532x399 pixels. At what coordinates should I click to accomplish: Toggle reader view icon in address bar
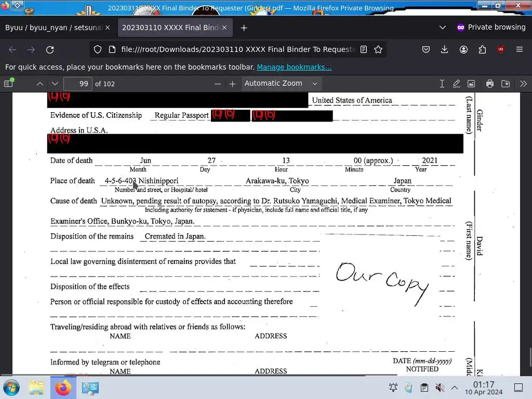(x=364, y=49)
